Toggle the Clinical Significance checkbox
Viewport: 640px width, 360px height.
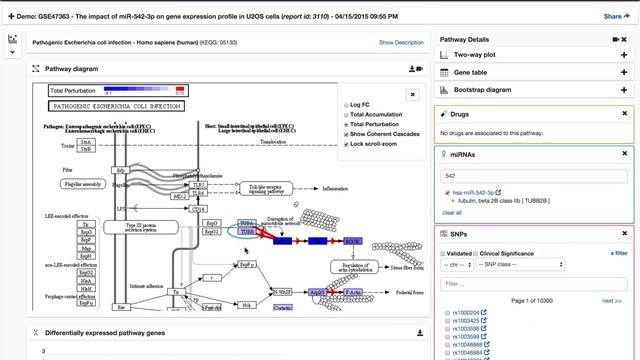tap(476, 254)
